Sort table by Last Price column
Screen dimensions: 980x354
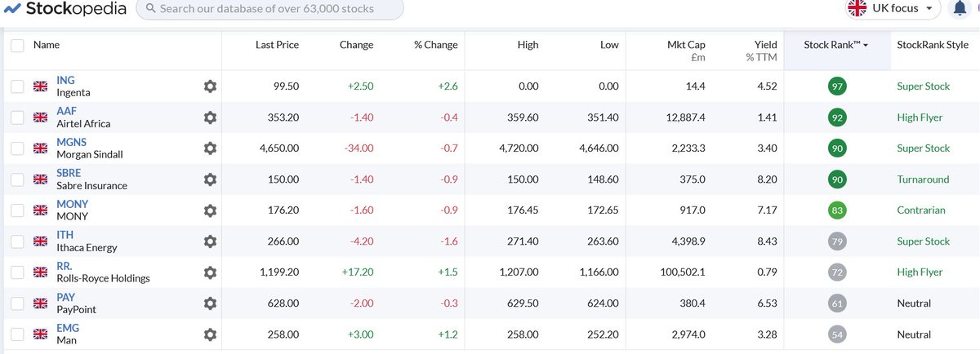point(277,45)
